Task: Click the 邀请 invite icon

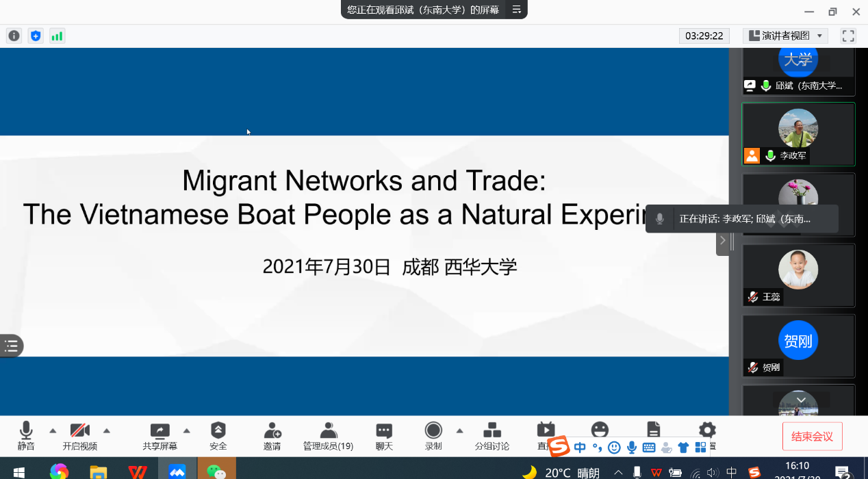Action: 272,435
